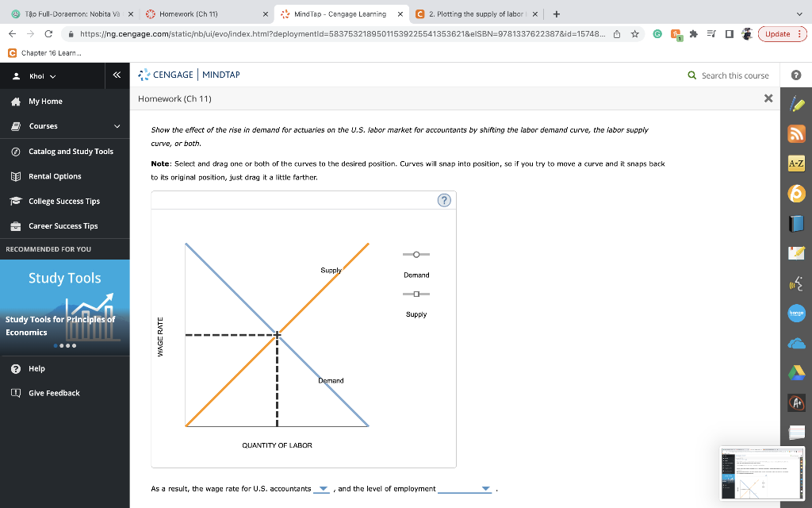The width and height of the screenshot is (812, 508).
Task: Open the notes flashcard icon near sidebar bottom
Action: click(x=796, y=432)
